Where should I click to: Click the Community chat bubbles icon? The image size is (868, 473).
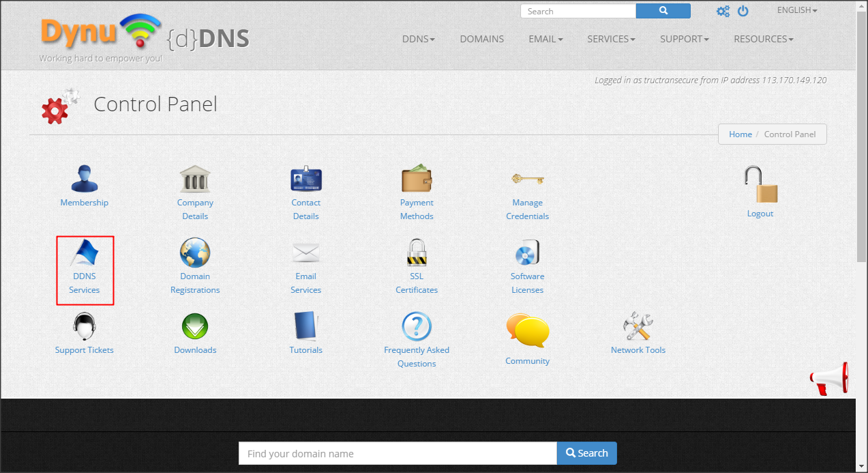(x=527, y=331)
